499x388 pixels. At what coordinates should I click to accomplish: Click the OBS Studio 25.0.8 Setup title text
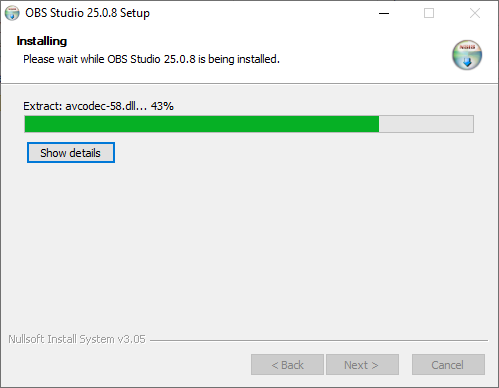(87, 13)
